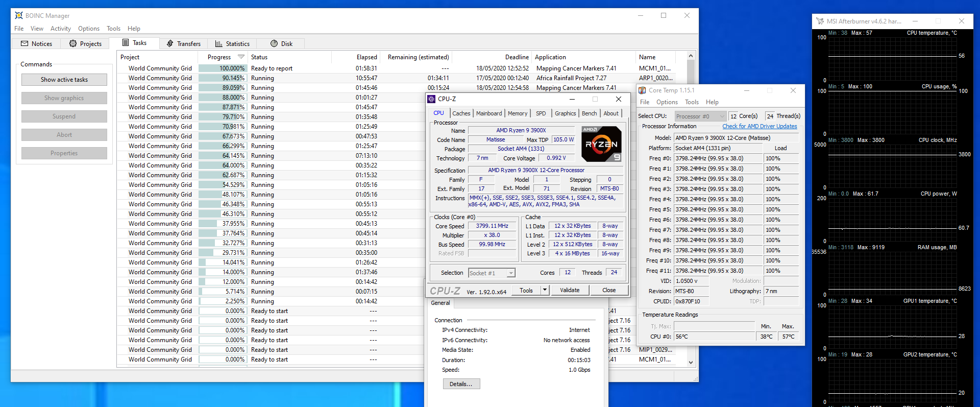Click the Properties button in Commands

coord(64,153)
